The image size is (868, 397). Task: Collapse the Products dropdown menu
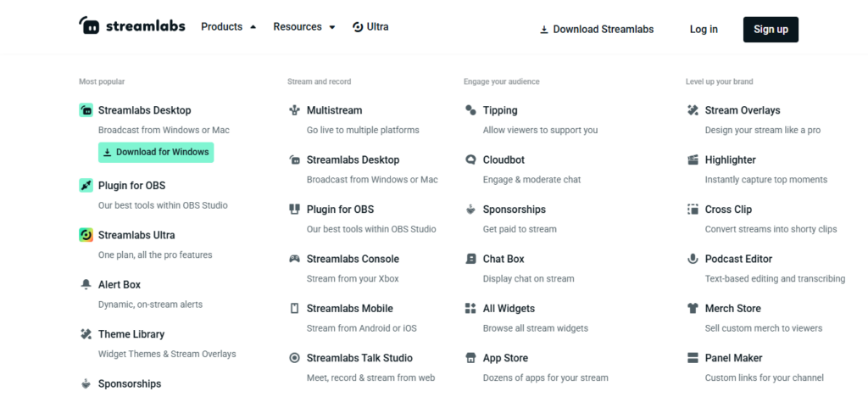pos(228,27)
